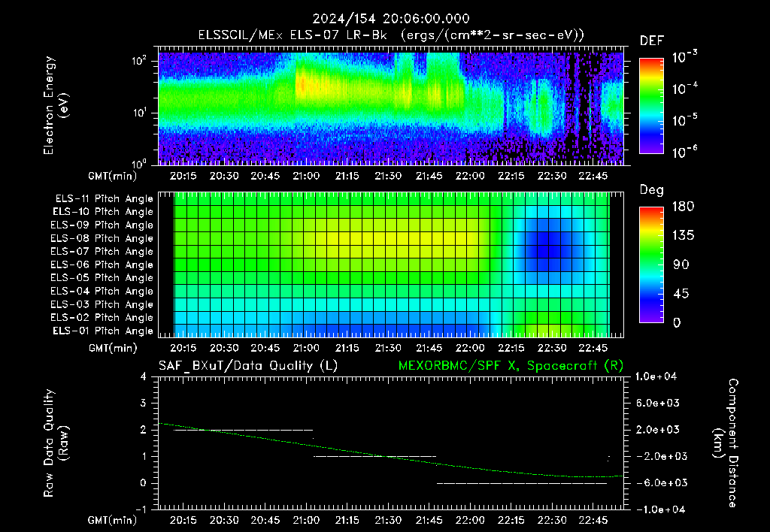770x532 pixels.
Task: Click the 2.0e+03 right axis tick label
Action: pyautogui.click(x=658, y=430)
